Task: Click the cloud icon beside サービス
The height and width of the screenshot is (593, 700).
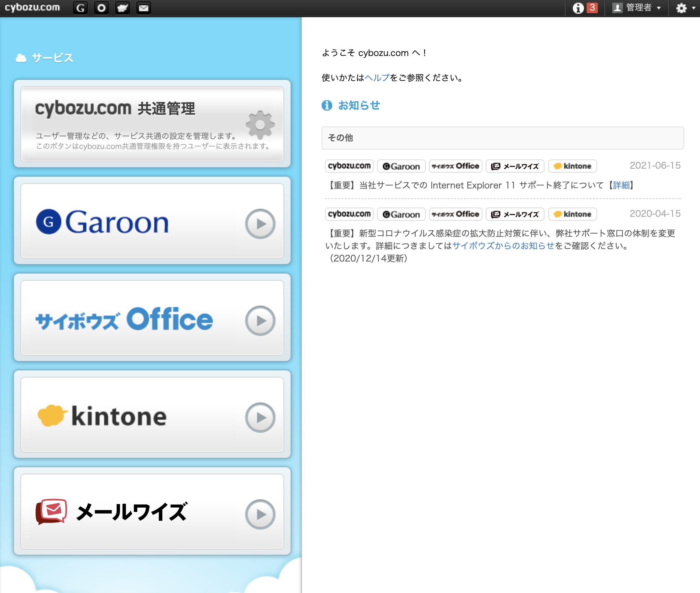Action: [x=21, y=58]
